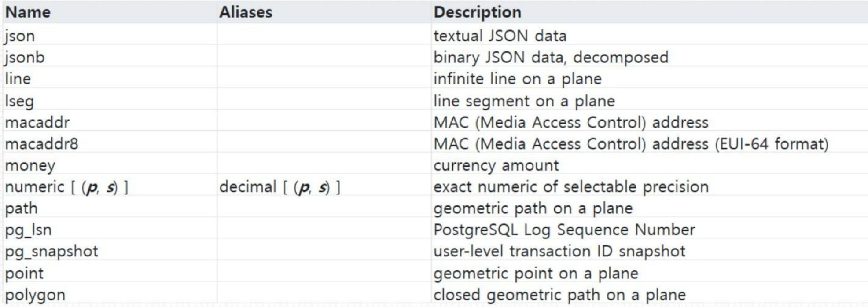Click the Name column header

28,12
